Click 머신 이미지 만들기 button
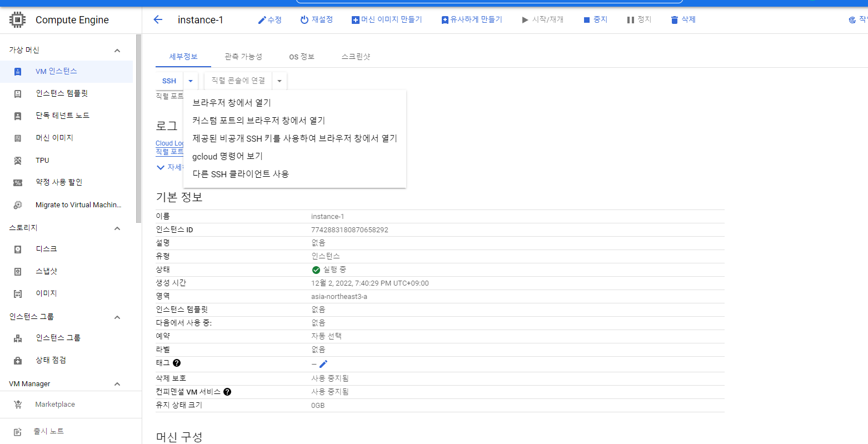The height and width of the screenshot is (444, 868). click(387, 19)
